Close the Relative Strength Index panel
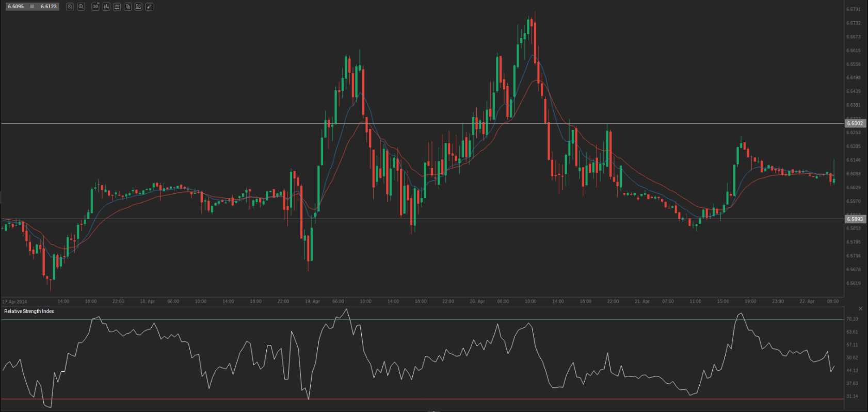 coord(860,308)
